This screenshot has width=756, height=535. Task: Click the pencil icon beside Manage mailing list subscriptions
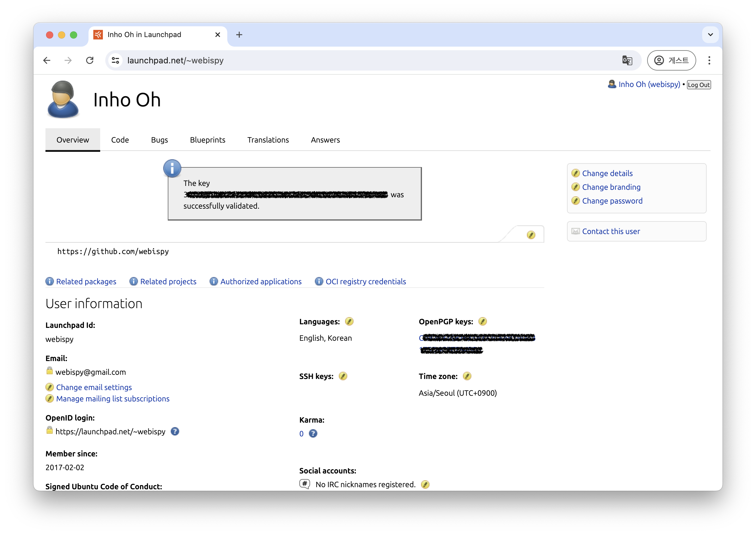(50, 399)
